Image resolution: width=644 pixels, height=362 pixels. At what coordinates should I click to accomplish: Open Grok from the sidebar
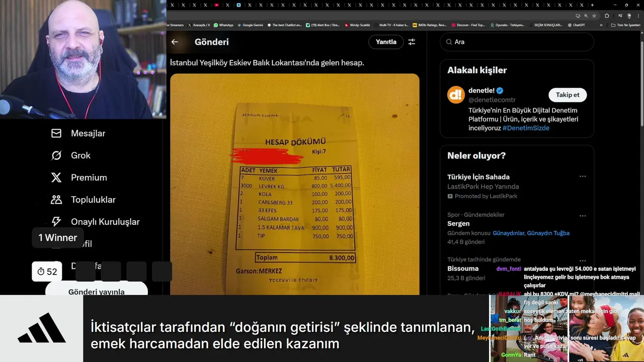coord(70,155)
